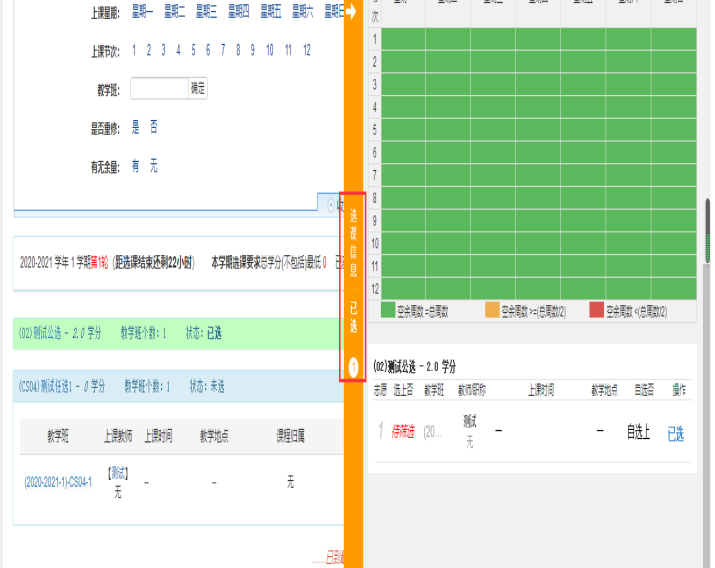Click the 志愿 column header
The width and height of the screenshot is (715, 568).
380,390
